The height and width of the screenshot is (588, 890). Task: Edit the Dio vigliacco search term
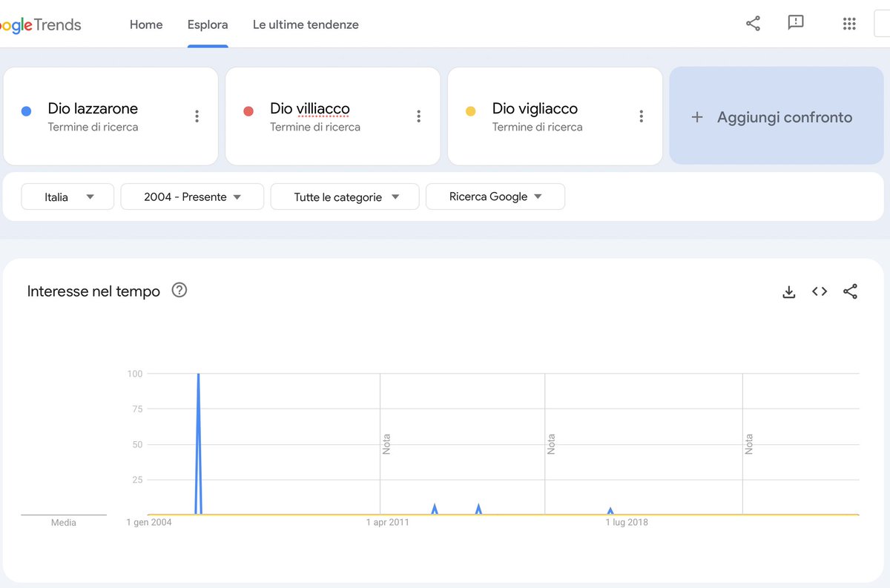535,108
